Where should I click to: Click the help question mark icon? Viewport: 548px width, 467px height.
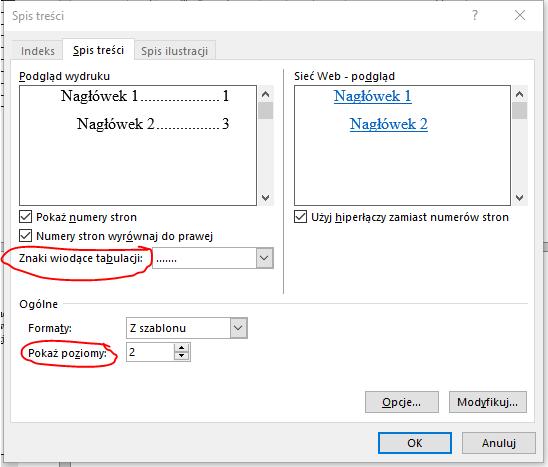[x=475, y=15]
